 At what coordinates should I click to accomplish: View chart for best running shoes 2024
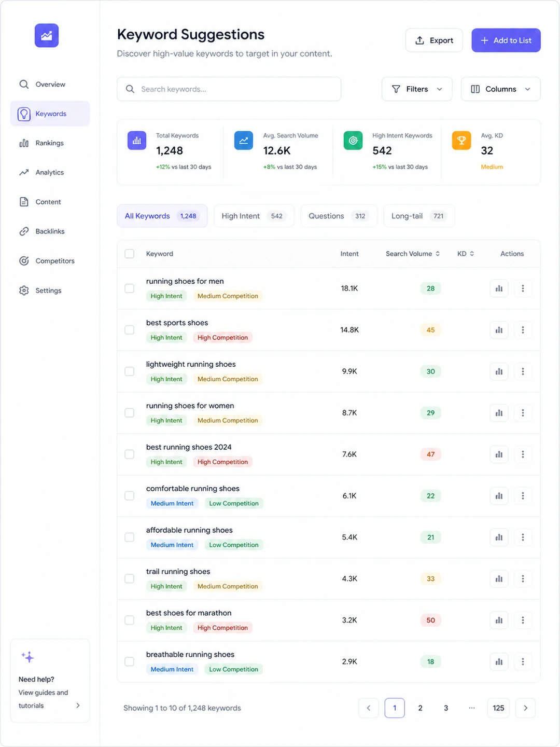499,454
